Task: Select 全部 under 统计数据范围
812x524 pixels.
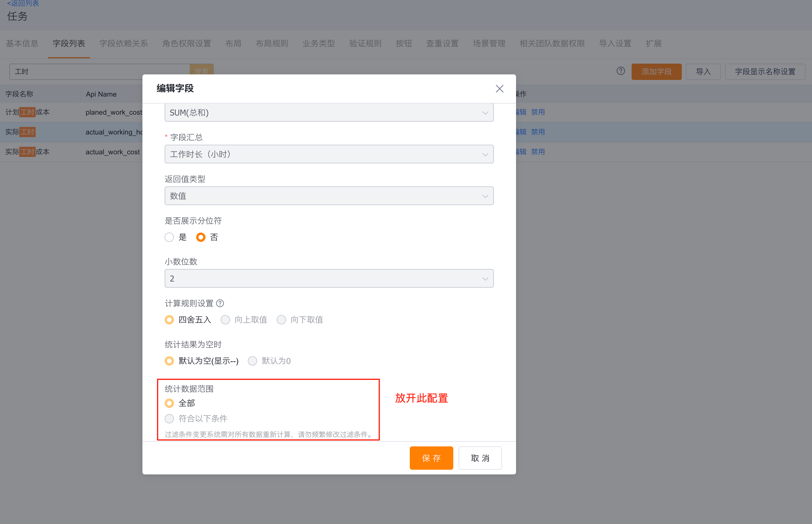Action: [169, 403]
